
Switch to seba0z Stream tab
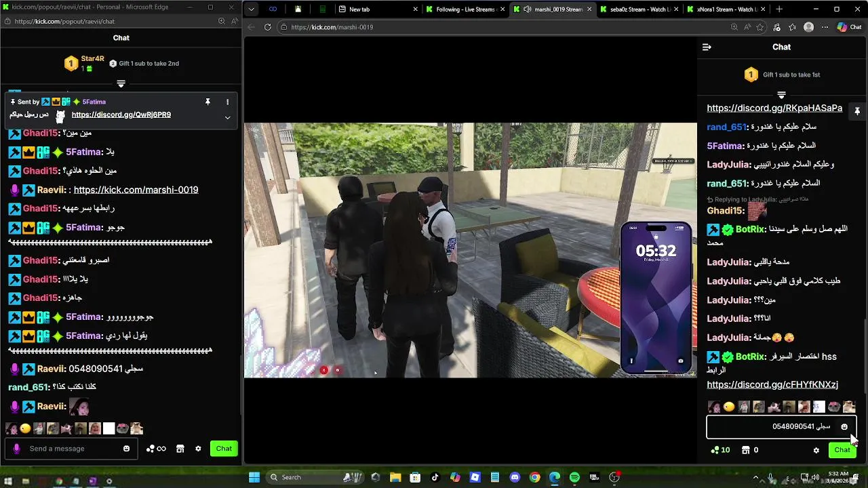tap(639, 9)
